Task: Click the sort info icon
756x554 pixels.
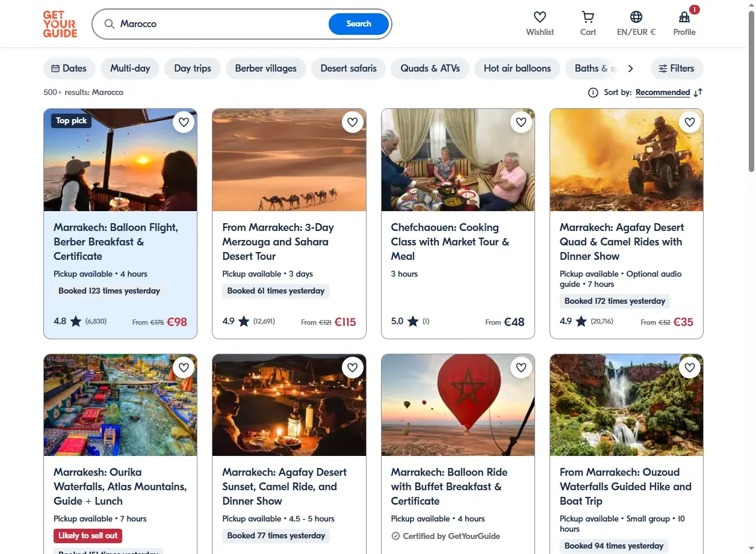Action: [593, 93]
